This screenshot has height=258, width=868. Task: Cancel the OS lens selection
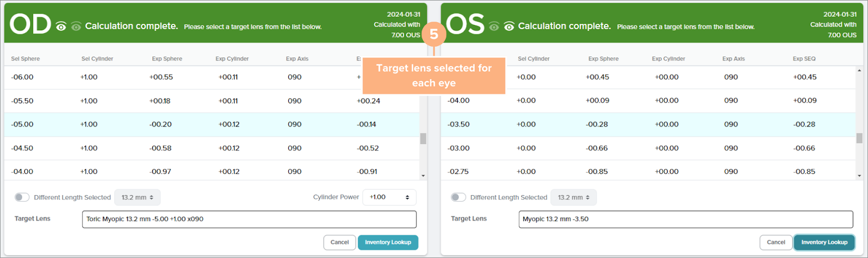pyautogui.click(x=776, y=242)
